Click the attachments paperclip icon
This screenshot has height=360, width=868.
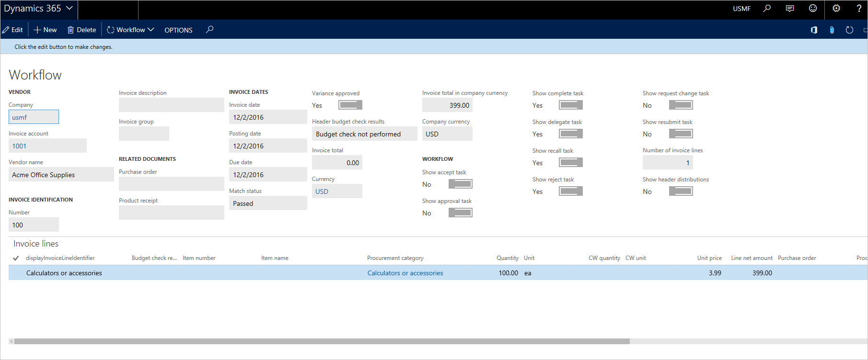click(x=832, y=30)
